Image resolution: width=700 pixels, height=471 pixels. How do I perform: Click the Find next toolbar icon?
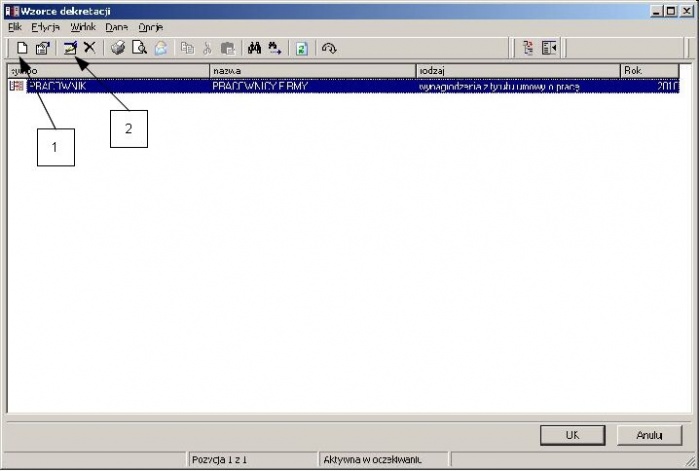point(275,48)
